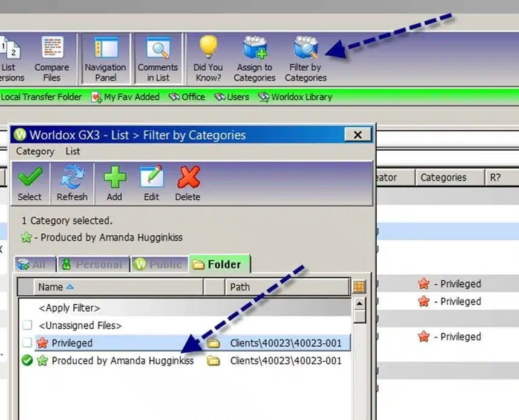The height and width of the screenshot is (420, 519).
Task: Click folder icon beside Privileged path
Action: coord(213,343)
